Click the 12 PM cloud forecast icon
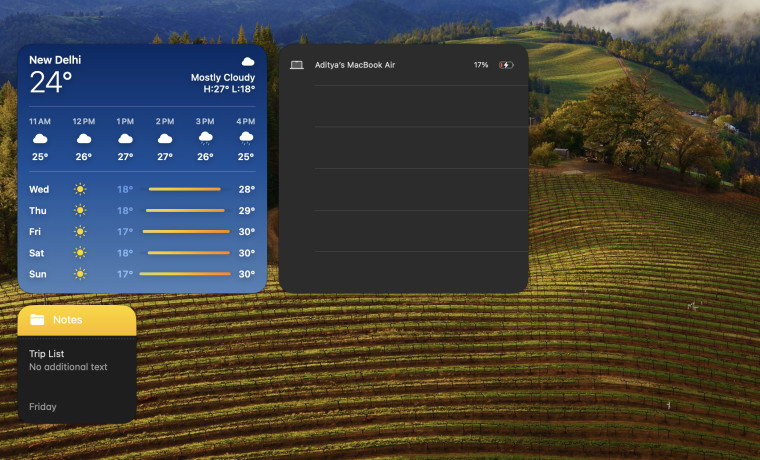The image size is (760, 460). (84, 139)
